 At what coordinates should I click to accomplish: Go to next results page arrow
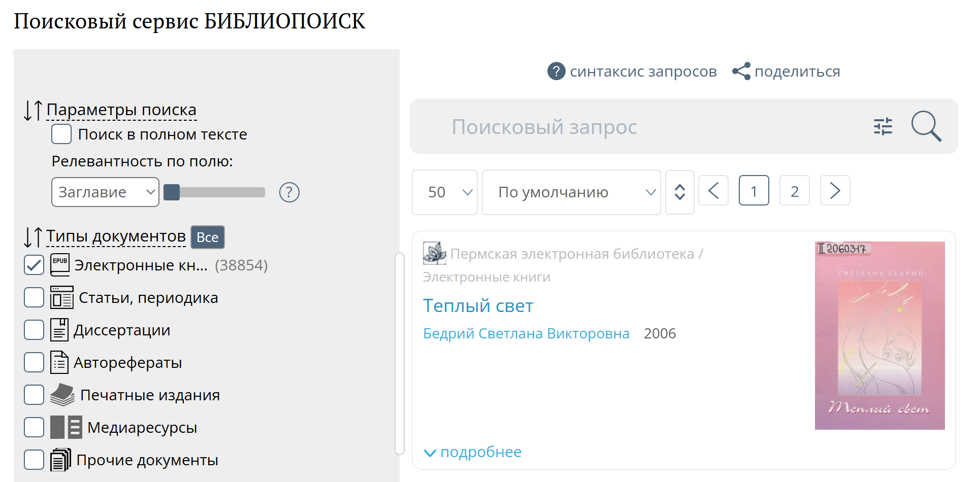click(834, 191)
